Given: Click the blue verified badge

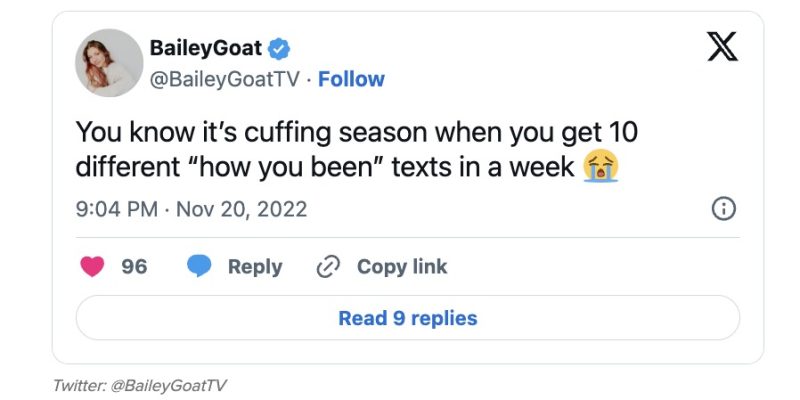Looking at the screenshot, I should (x=282, y=47).
